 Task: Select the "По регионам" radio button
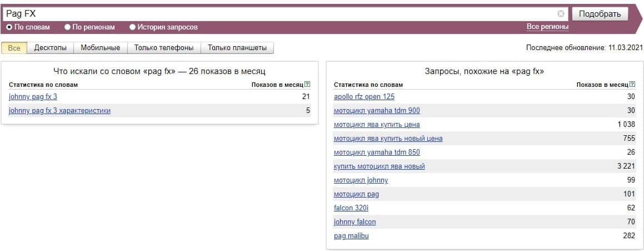(x=68, y=27)
